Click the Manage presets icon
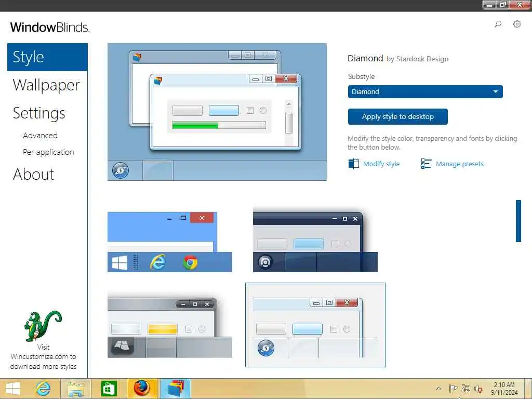Image resolution: width=532 pixels, height=399 pixels. point(426,164)
